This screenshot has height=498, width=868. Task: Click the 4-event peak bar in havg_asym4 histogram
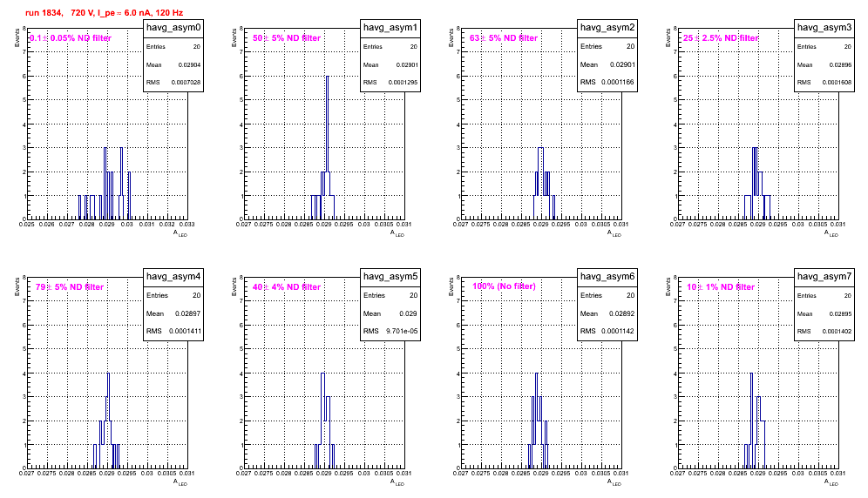[x=108, y=421]
